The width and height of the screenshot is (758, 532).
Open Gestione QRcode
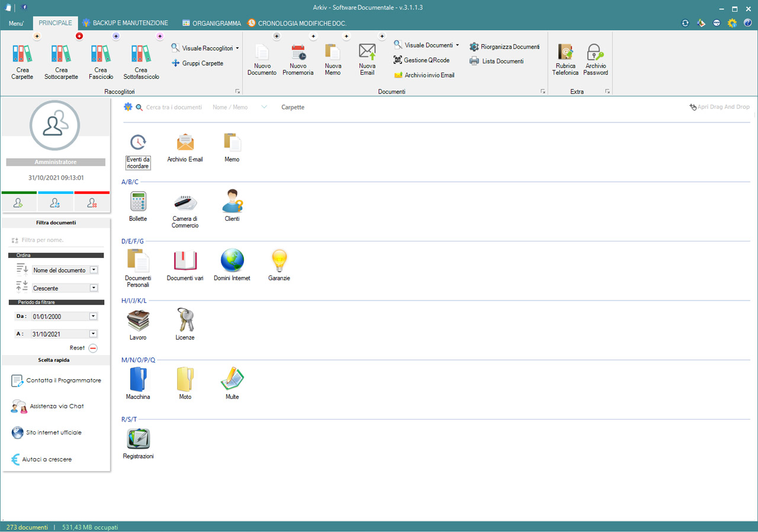[x=422, y=60]
